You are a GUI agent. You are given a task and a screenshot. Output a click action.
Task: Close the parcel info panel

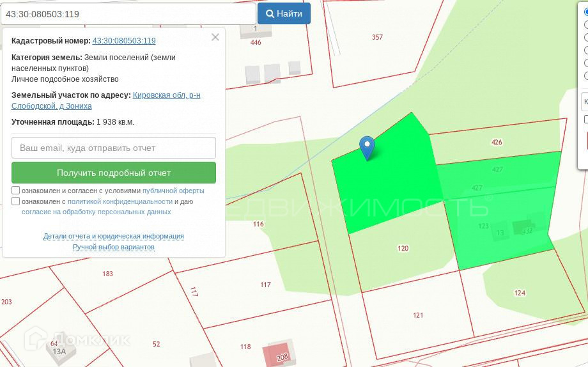215,37
